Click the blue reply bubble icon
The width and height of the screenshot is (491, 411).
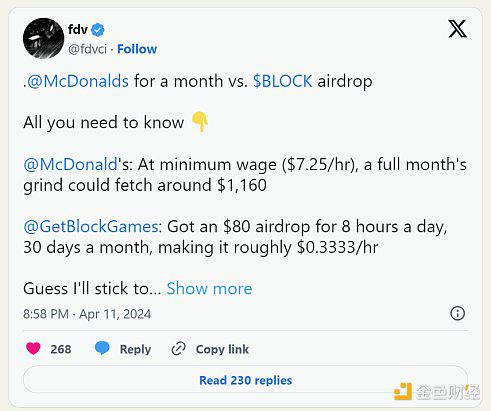click(x=102, y=348)
